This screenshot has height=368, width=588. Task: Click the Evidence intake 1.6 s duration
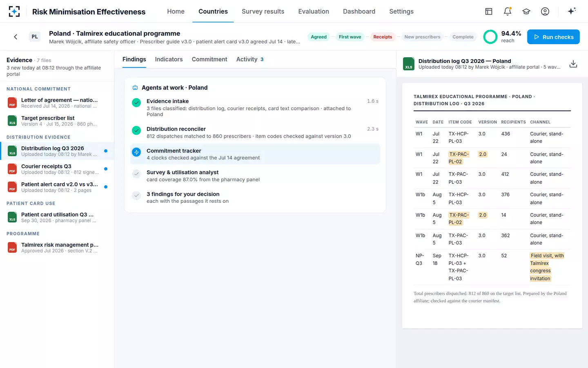pos(372,101)
